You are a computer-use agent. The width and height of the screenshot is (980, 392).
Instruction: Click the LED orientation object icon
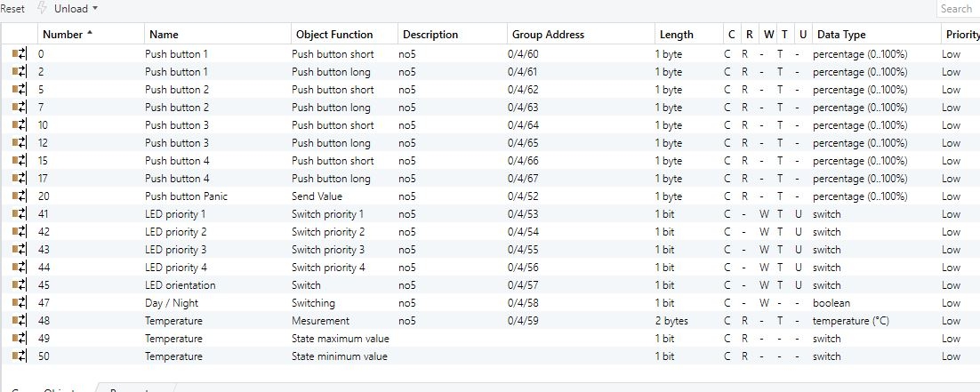[20, 285]
